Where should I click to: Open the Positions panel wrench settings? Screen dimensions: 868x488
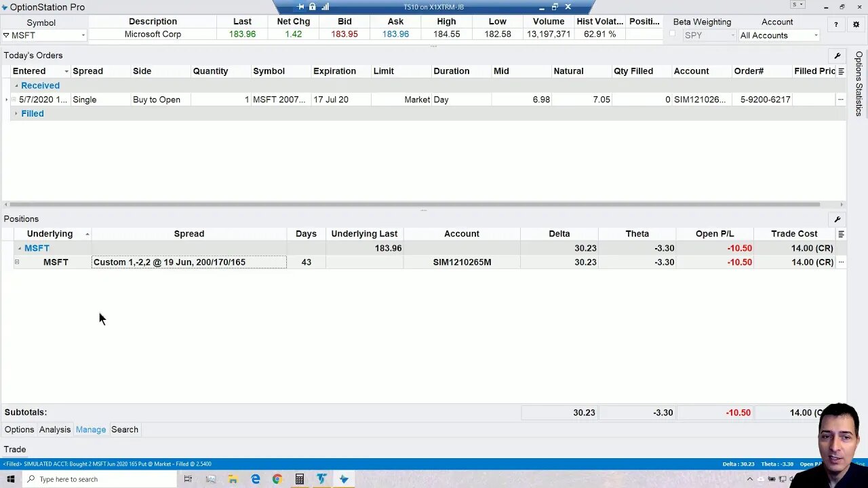click(837, 220)
